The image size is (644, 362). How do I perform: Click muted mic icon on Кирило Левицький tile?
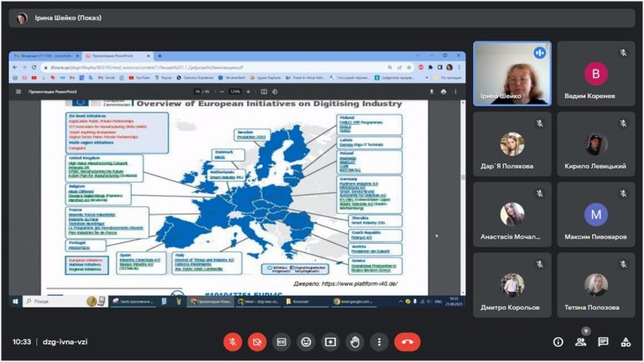[x=624, y=123]
